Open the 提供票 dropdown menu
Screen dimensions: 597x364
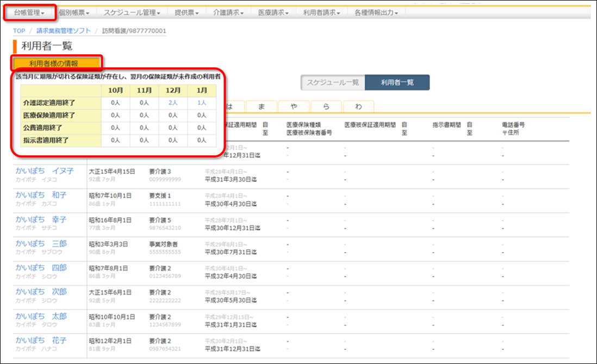click(x=186, y=12)
